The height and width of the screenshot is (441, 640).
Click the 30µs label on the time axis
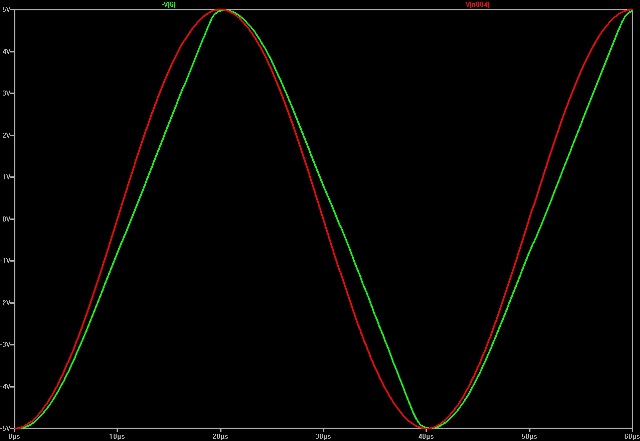tap(323, 436)
